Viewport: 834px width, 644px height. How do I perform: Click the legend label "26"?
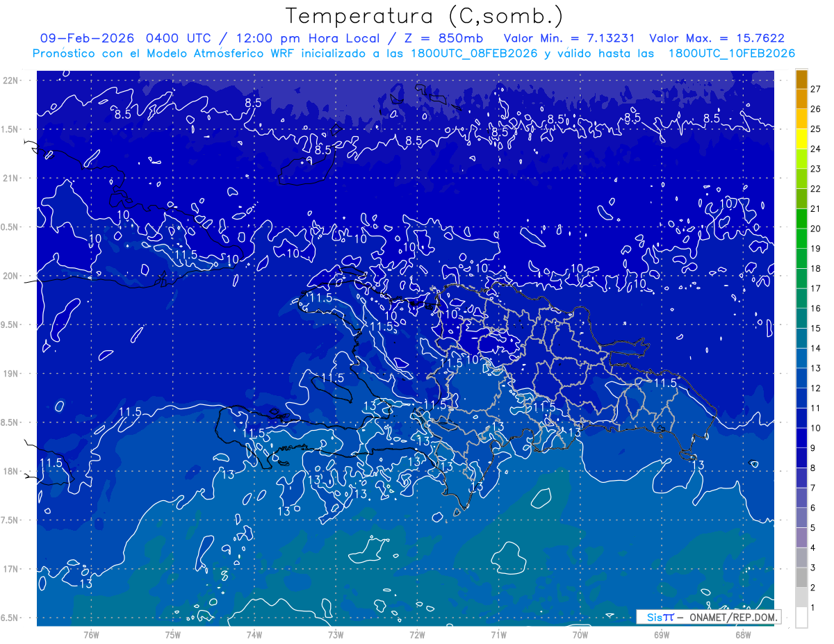(815, 109)
